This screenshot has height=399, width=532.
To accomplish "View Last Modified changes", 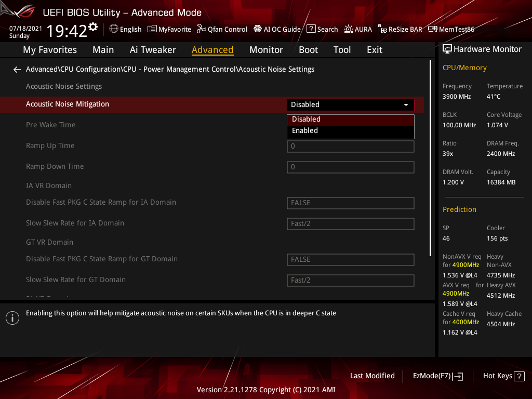I will 372,376.
